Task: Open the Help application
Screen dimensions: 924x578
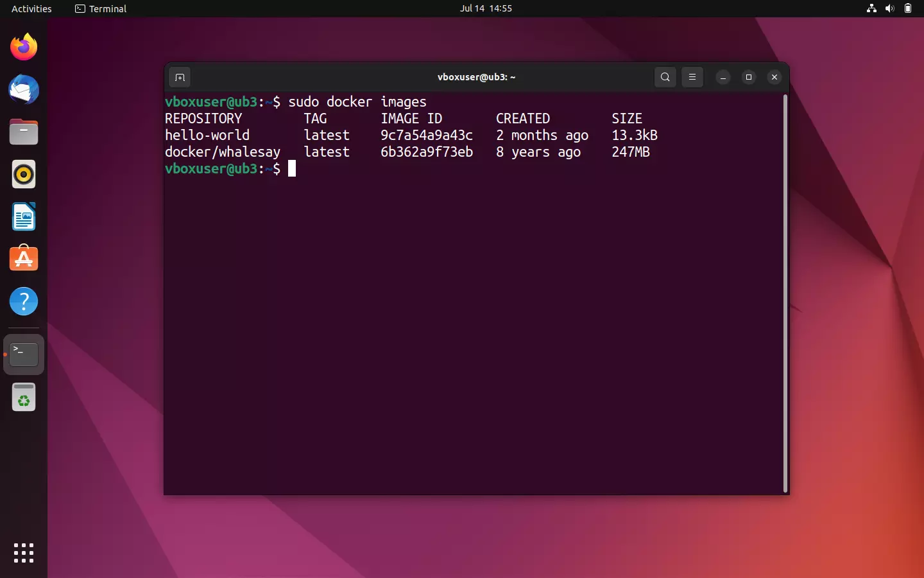Action: tap(23, 301)
